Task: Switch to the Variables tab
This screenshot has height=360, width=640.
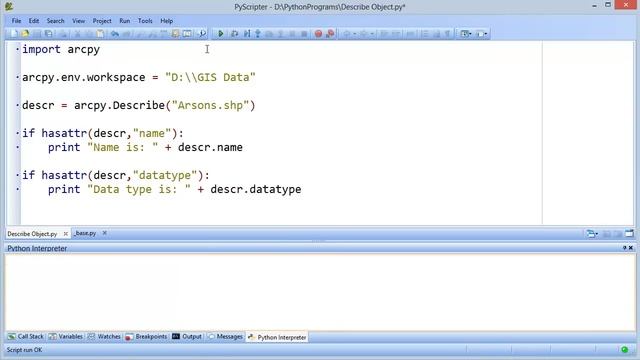Action: pos(65,337)
